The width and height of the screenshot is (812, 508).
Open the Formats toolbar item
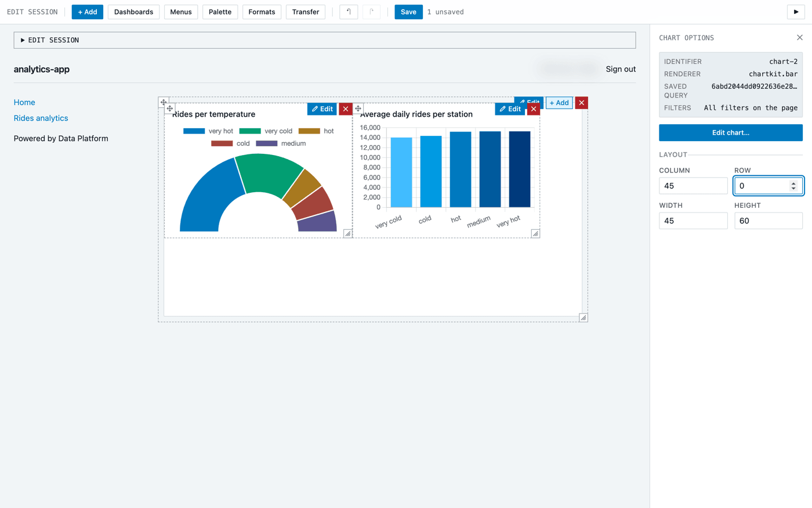[x=262, y=12]
